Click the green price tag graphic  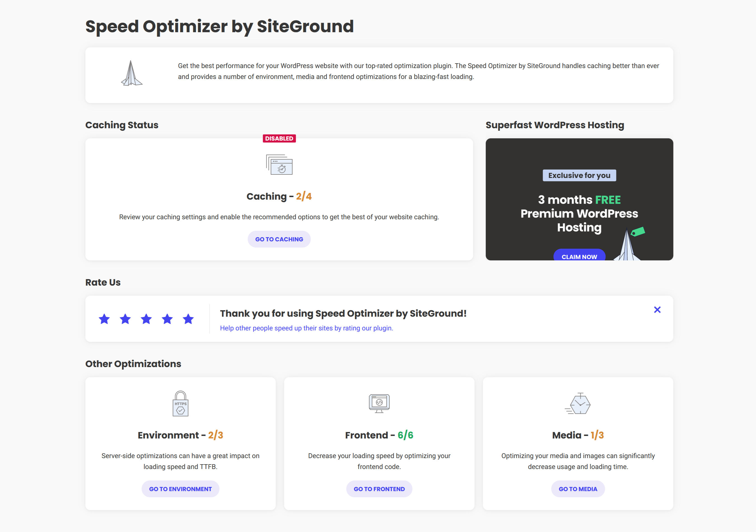coord(638,232)
